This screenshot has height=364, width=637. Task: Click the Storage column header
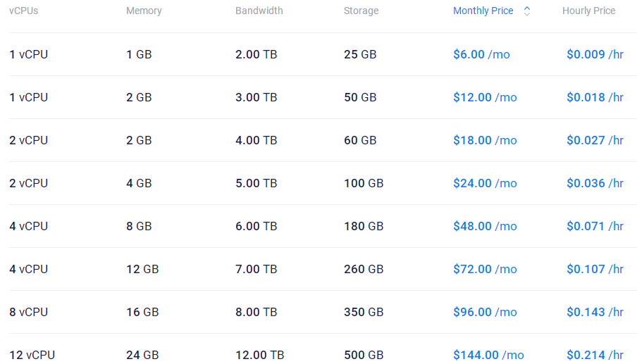[361, 11]
